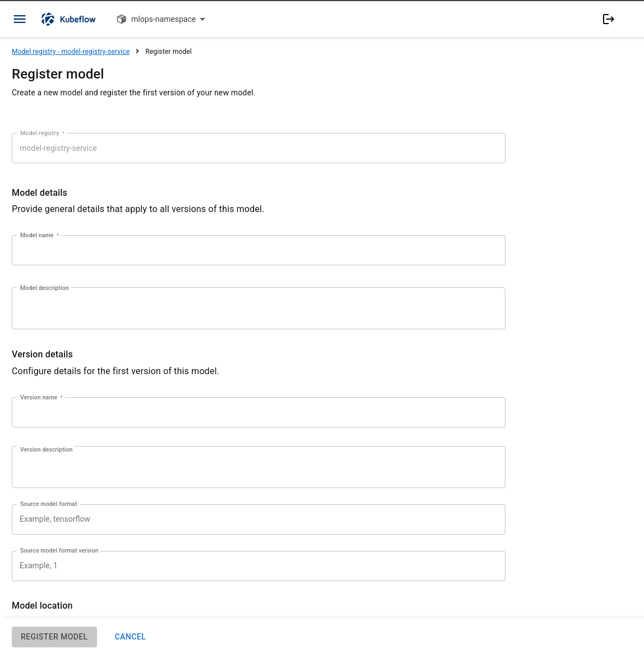Click the Source model format version field
This screenshot has width=644, height=667.
coord(259,566)
